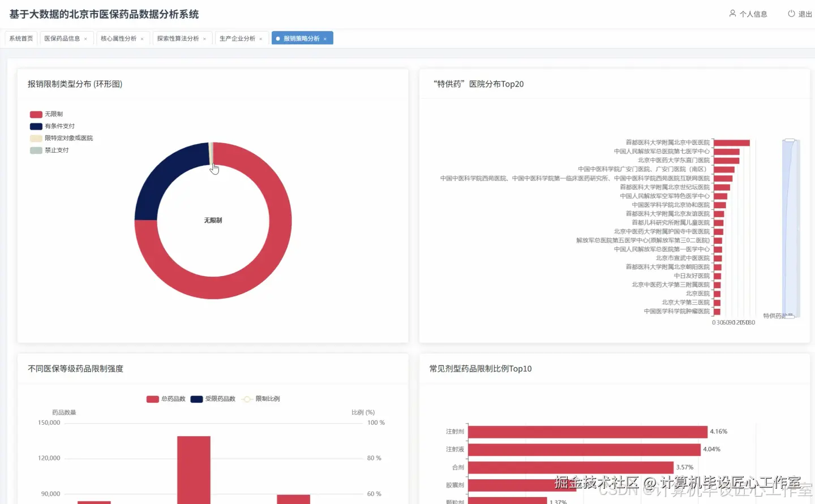The image size is (815, 504).
Task: Close the 医保药品信息 tab
Action: tap(85, 39)
